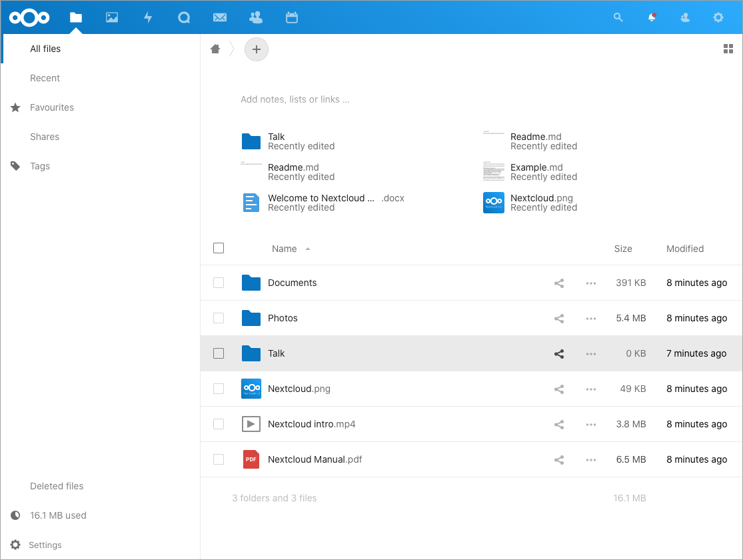Open more actions for Nextcloud.png

pyautogui.click(x=591, y=389)
